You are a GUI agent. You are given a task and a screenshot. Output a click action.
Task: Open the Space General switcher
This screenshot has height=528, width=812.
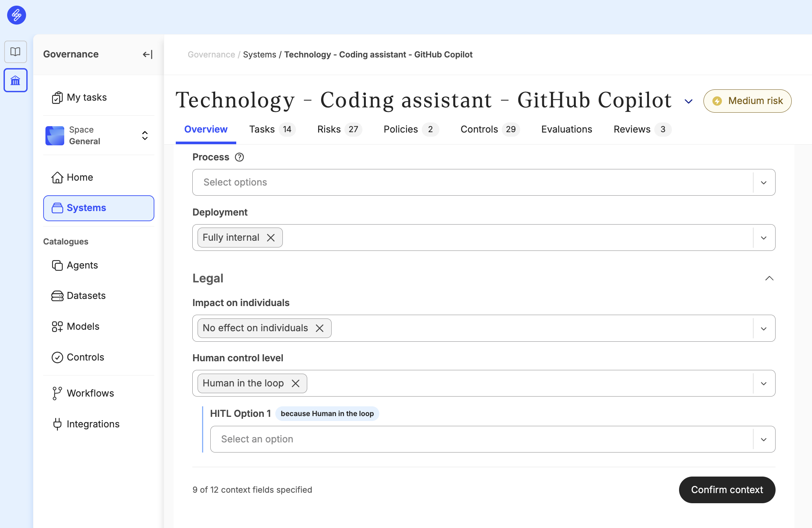coord(99,135)
